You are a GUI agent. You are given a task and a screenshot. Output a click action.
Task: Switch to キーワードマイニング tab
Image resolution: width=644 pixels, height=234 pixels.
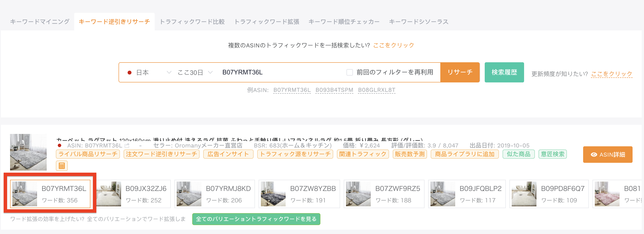40,22
